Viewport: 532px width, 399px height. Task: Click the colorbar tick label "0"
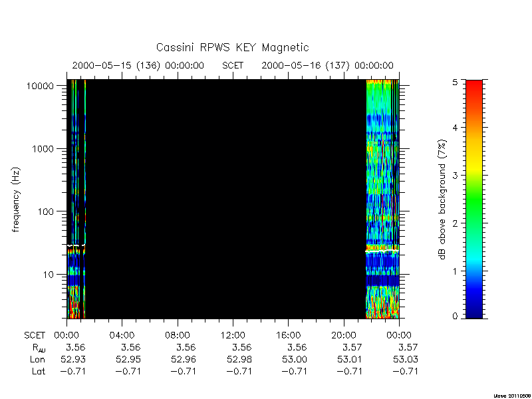[x=455, y=317]
